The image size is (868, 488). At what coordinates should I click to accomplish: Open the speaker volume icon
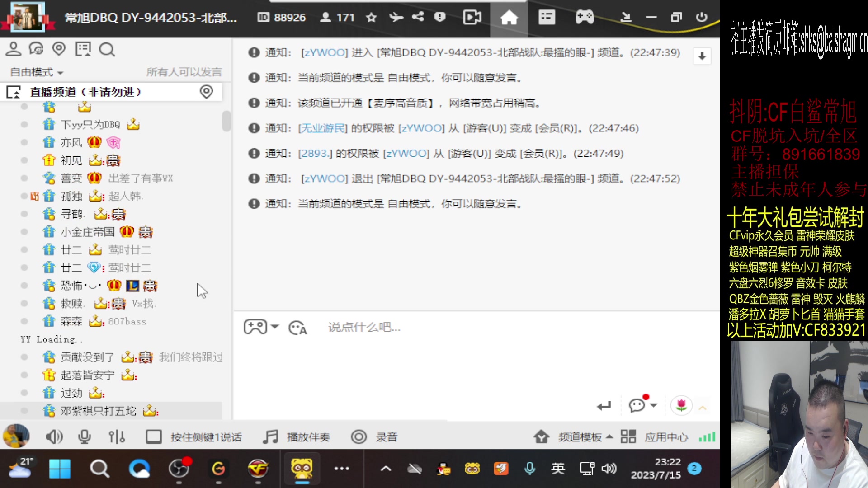[54, 436]
